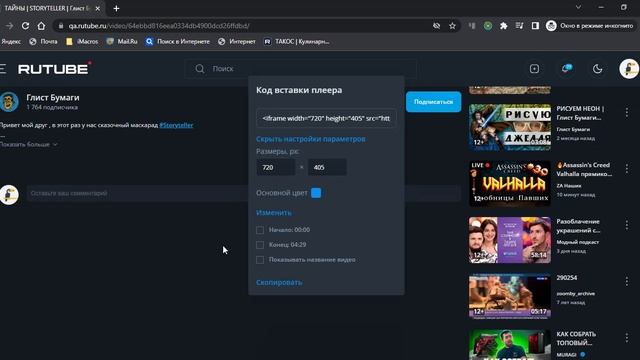
Task: Enable the Начало: 00:00 checkbox
Action: pos(260,230)
